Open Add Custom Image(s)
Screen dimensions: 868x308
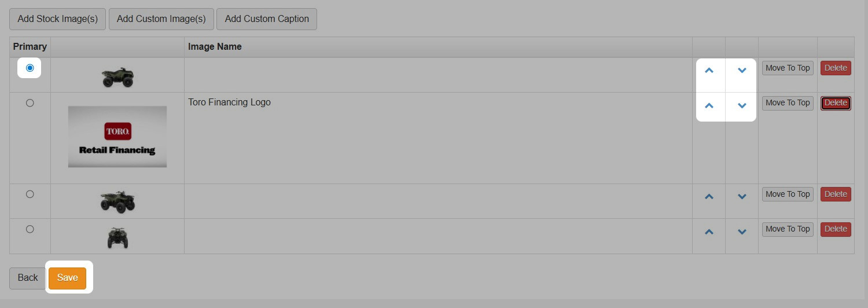[161, 19]
